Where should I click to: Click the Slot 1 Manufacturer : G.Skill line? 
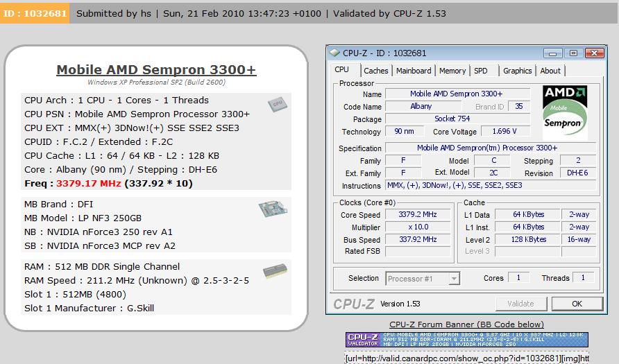[x=90, y=309]
